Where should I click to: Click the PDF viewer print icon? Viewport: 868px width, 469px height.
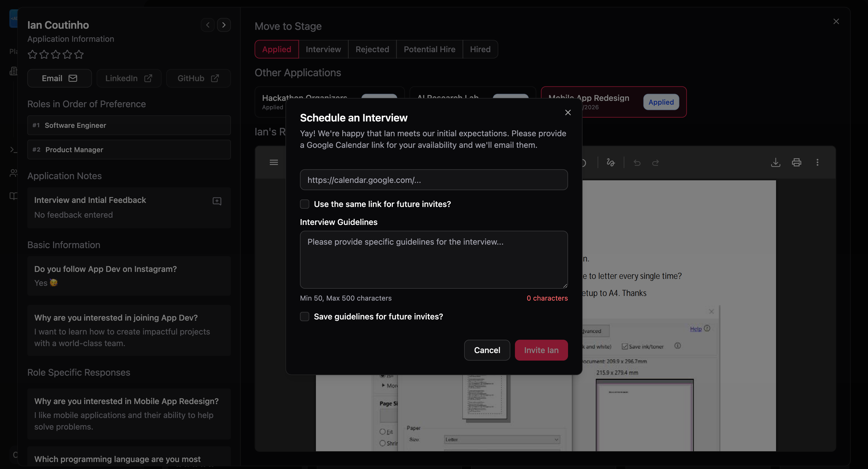coord(796,163)
